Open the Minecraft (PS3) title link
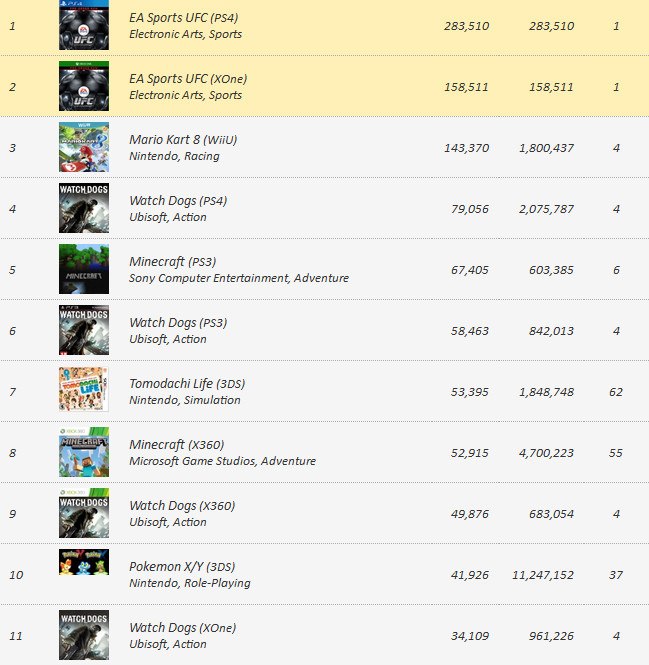The height and width of the screenshot is (665, 649). pyautogui.click(x=174, y=262)
